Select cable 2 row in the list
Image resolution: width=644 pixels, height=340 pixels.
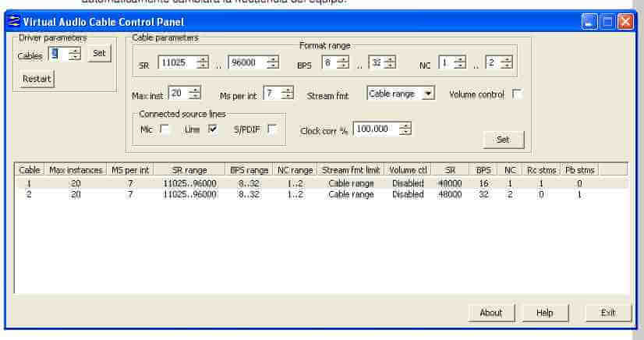(x=321, y=194)
